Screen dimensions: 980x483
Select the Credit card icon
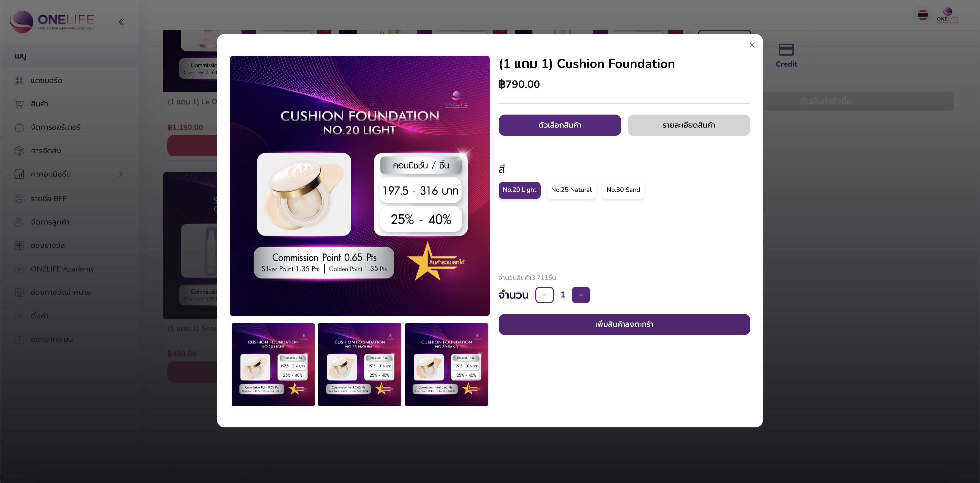[x=786, y=49]
